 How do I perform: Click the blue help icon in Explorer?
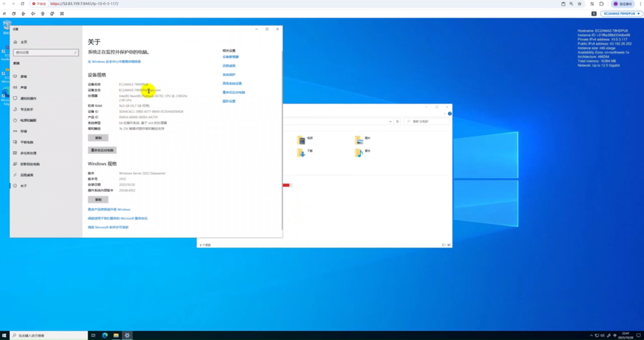[450, 114]
